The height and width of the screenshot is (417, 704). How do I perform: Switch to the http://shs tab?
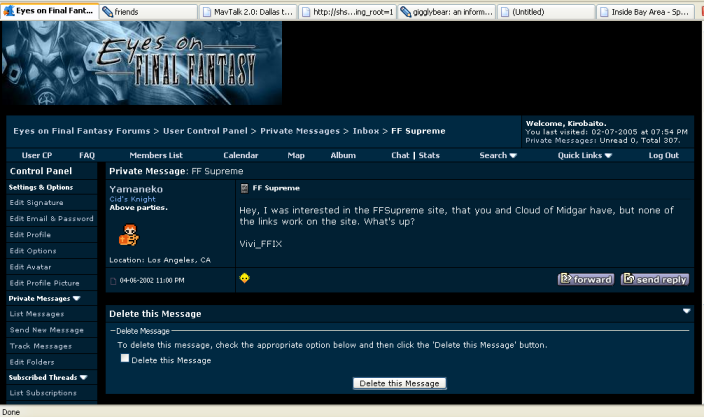click(x=348, y=12)
